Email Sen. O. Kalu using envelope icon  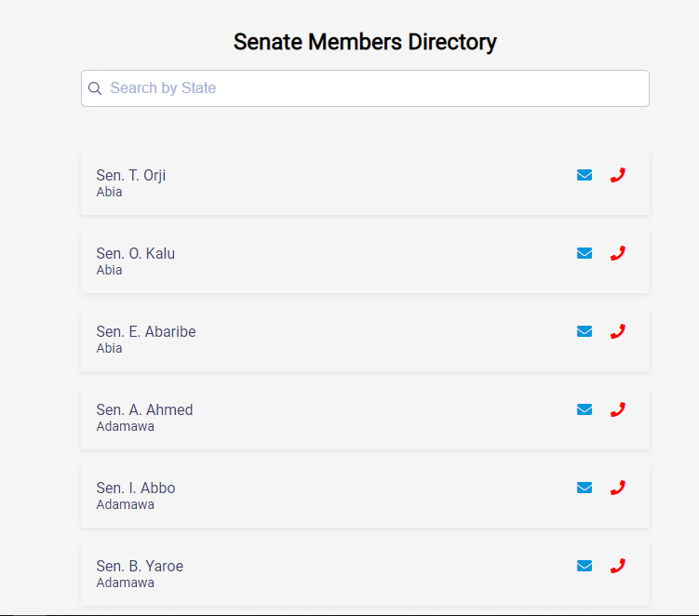pos(585,253)
